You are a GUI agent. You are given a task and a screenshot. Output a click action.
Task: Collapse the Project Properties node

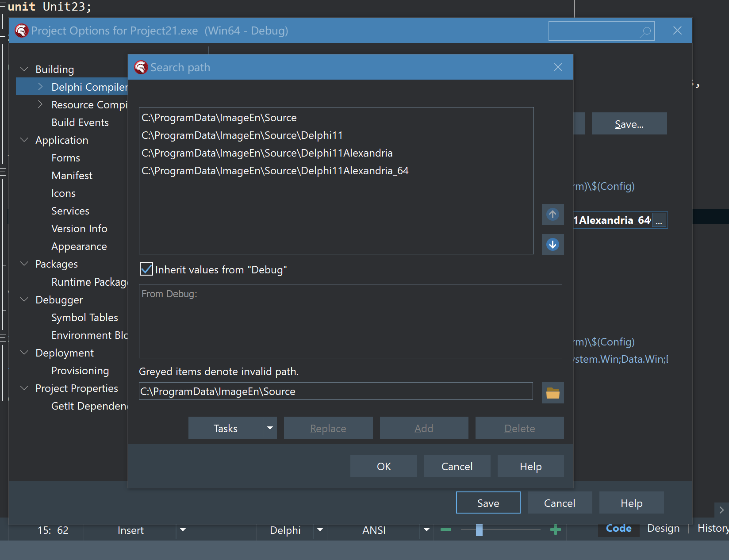click(24, 388)
